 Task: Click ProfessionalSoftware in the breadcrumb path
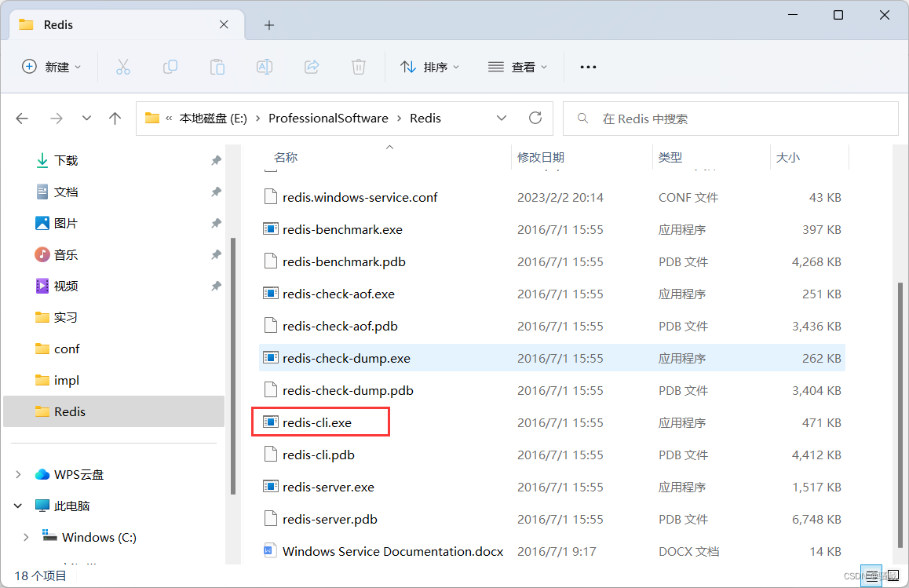(x=328, y=119)
